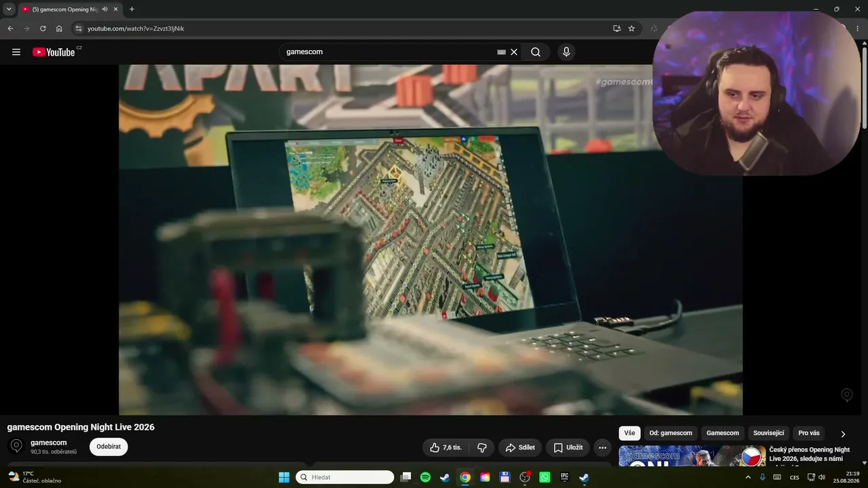Open the Windows Start menu
The height and width of the screenshot is (488, 868).
click(284, 477)
